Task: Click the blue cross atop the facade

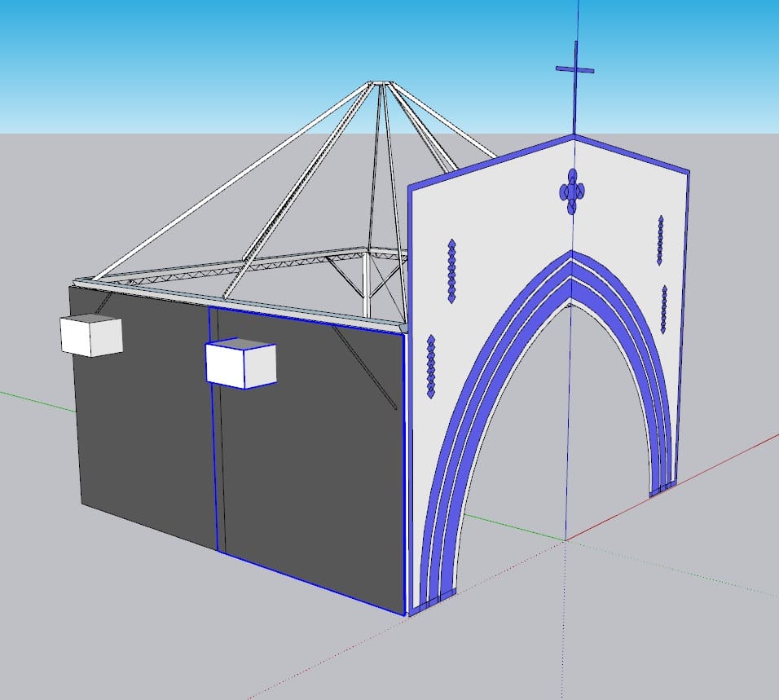Action: 575,71
